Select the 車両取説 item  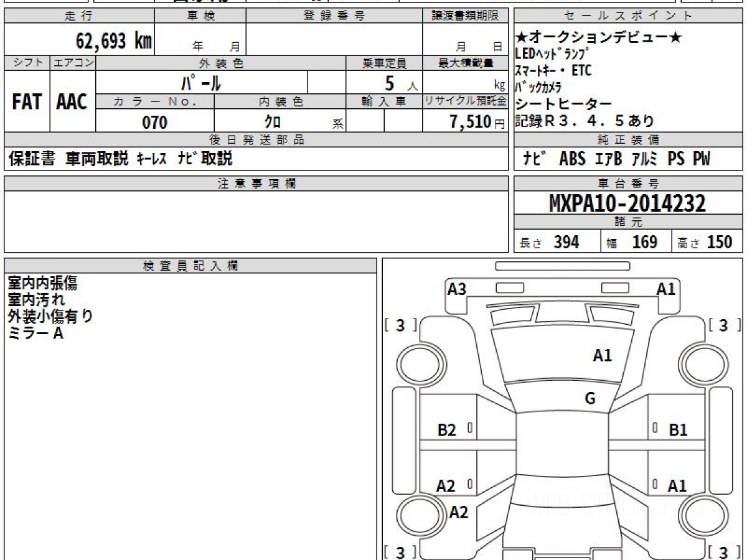(96, 159)
